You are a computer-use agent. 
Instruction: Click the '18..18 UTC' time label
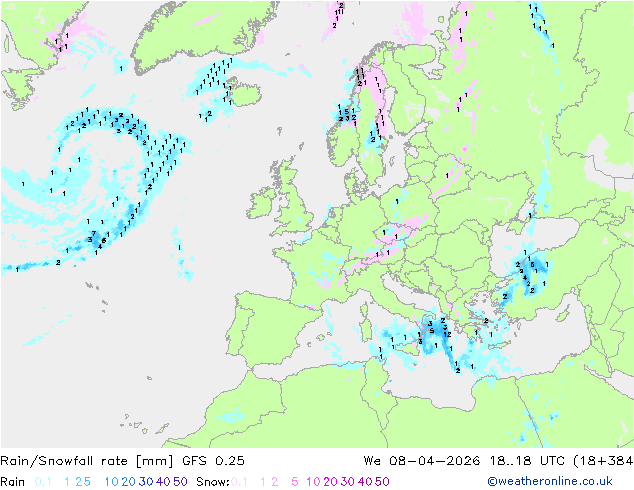528,461
